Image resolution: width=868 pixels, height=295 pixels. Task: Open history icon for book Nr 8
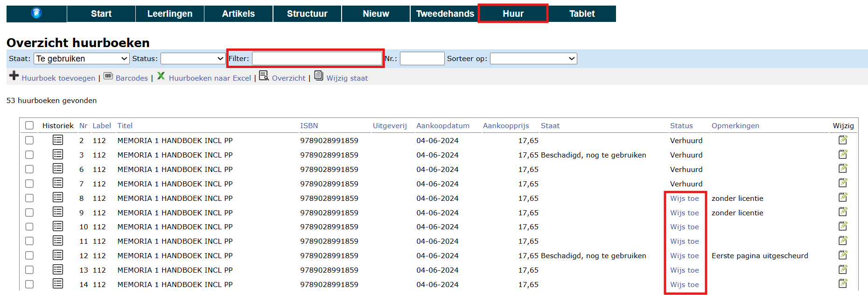point(58,198)
